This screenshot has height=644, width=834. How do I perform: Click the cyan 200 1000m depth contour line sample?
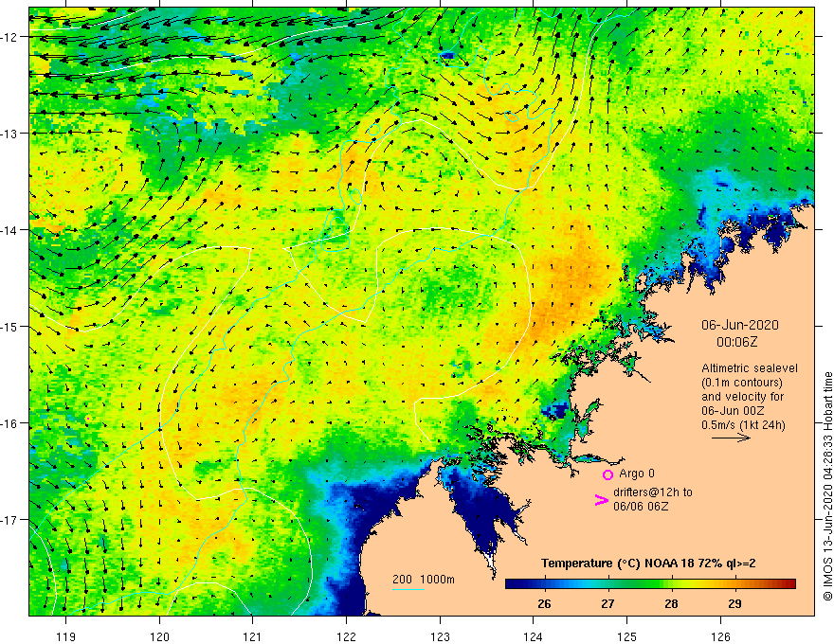click(408, 589)
